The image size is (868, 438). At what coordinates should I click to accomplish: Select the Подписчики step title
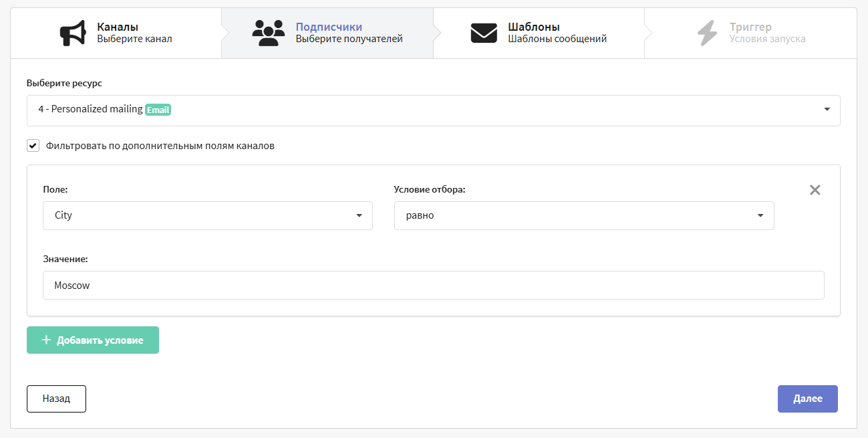coord(329,27)
